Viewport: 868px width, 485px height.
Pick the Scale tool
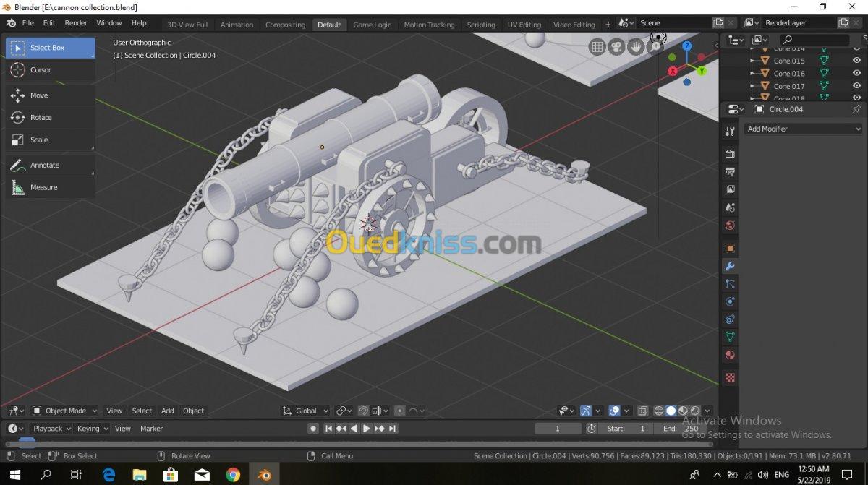[x=51, y=140]
